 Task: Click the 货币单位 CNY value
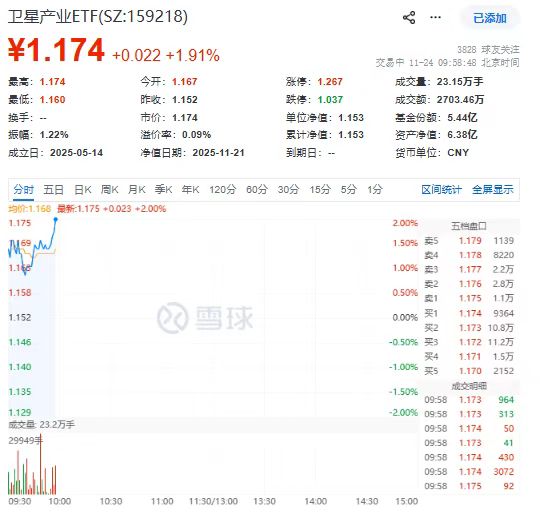(458, 153)
